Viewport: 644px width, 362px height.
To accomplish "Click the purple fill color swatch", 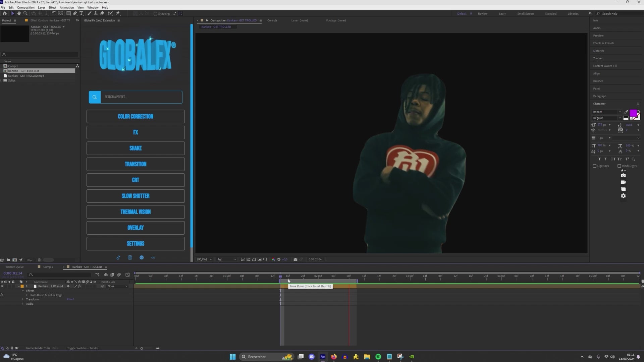I will (633, 113).
